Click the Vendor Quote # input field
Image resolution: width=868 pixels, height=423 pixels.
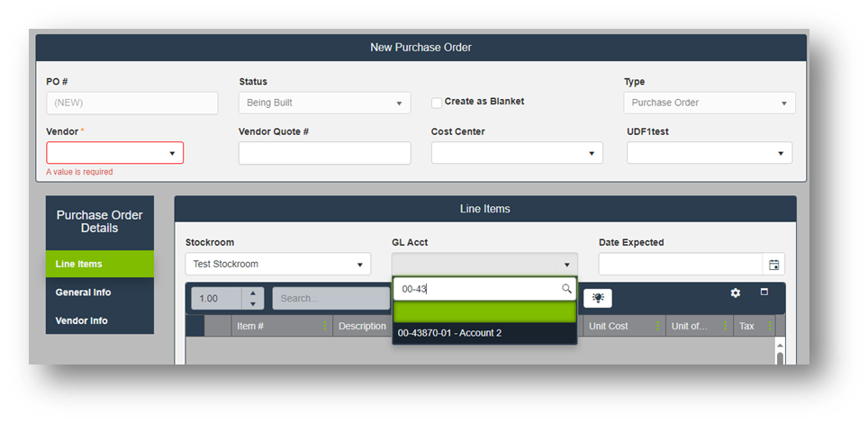(x=324, y=153)
